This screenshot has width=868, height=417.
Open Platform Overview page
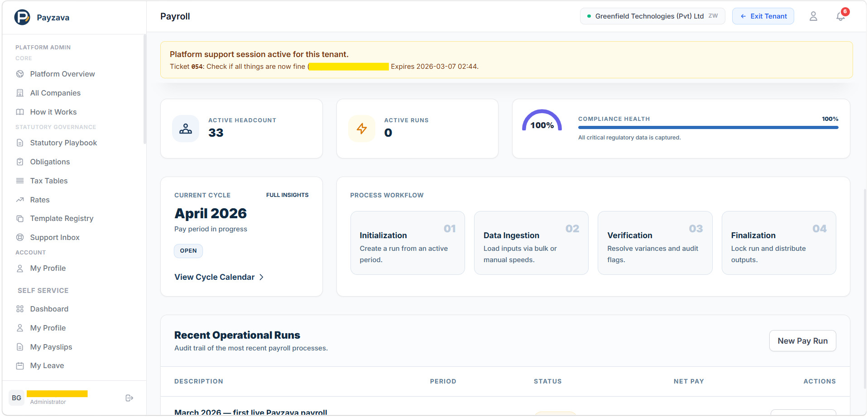click(x=62, y=74)
